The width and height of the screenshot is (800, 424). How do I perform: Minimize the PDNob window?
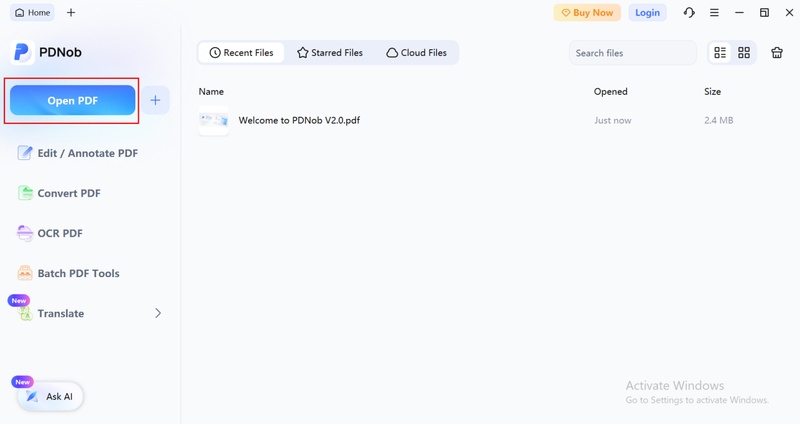pos(739,13)
